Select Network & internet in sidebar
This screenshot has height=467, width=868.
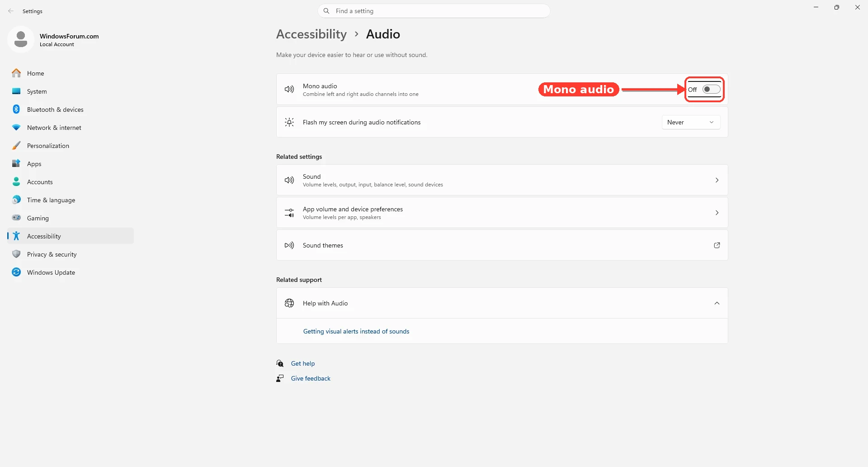[71, 128]
